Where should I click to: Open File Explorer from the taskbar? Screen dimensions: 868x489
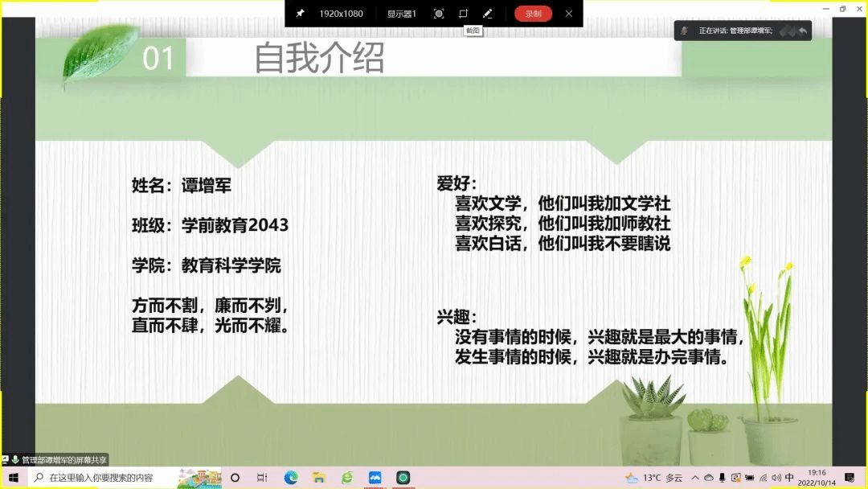318,478
